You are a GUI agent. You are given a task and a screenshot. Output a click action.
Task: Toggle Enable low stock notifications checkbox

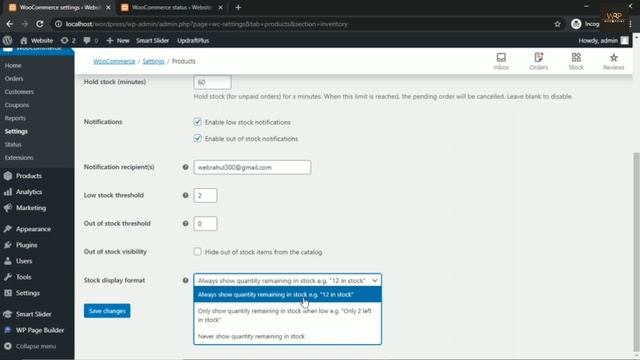click(198, 122)
